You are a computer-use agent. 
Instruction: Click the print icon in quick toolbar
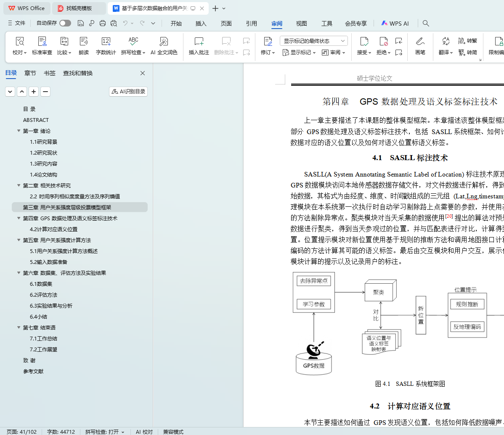(x=103, y=23)
